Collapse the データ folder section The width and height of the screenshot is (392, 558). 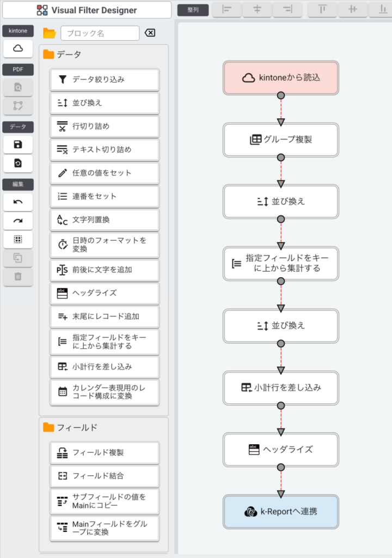click(x=49, y=54)
